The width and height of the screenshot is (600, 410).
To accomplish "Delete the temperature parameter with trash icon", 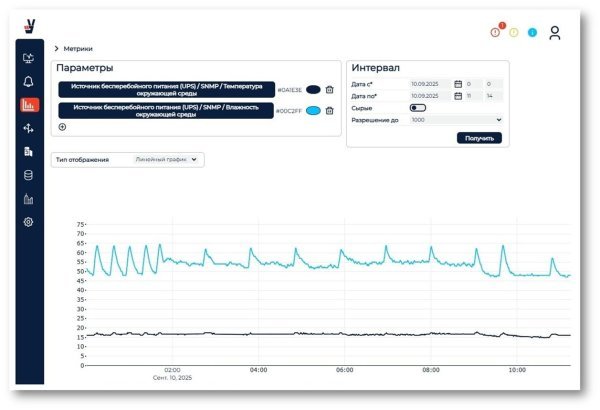I will coord(329,90).
